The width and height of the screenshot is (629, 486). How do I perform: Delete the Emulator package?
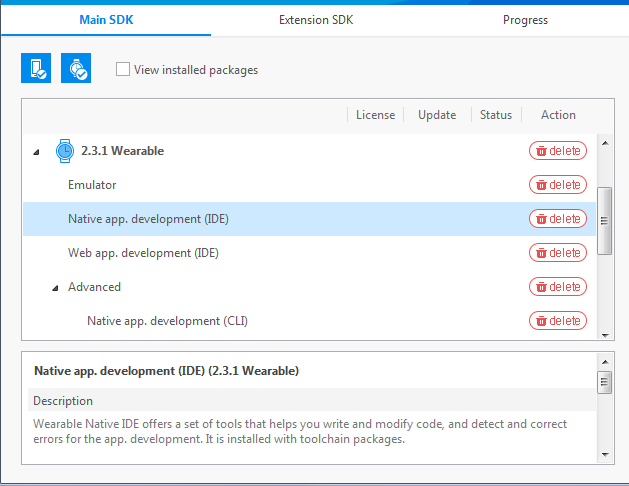[x=557, y=185]
